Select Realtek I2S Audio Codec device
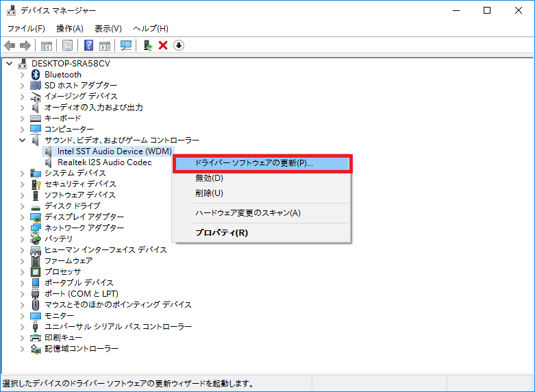The height and width of the screenshot is (392, 535). (x=104, y=162)
